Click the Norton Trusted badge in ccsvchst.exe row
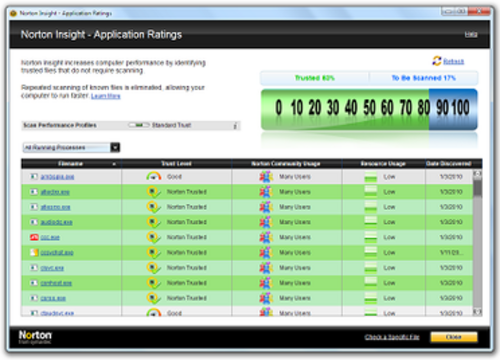 pyautogui.click(x=153, y=252)
